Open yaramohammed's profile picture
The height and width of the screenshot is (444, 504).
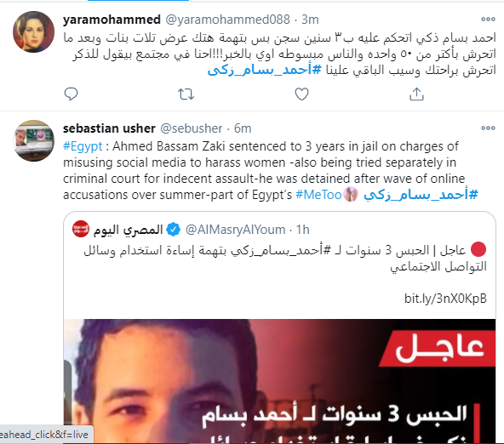[33, 31]
